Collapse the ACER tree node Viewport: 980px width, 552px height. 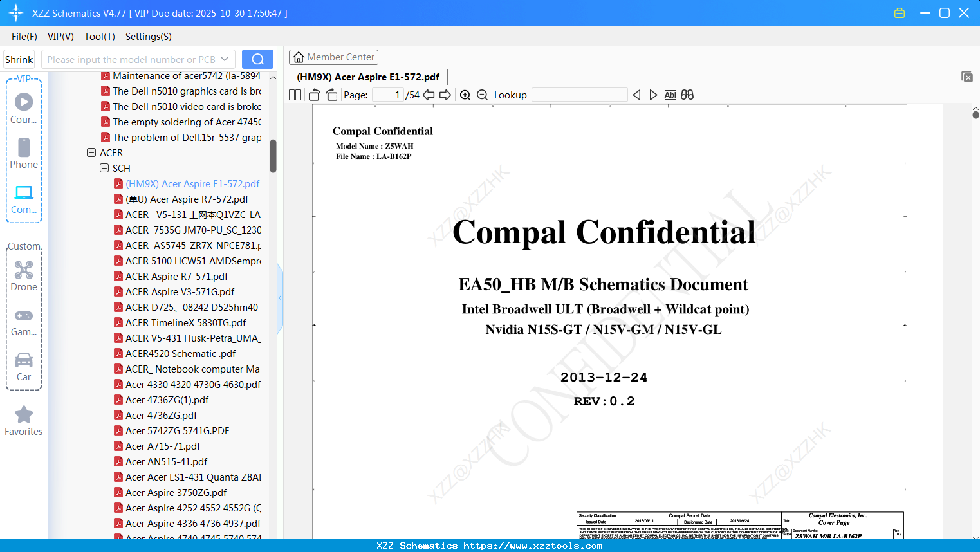pyautogui.click(x=91, y=152)
